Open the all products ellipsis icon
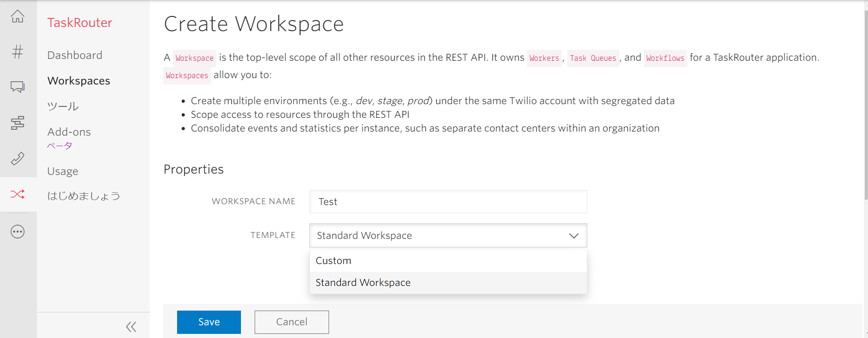Screen dimensions: 868x338 pyautogui.click(x=18, y=232)
